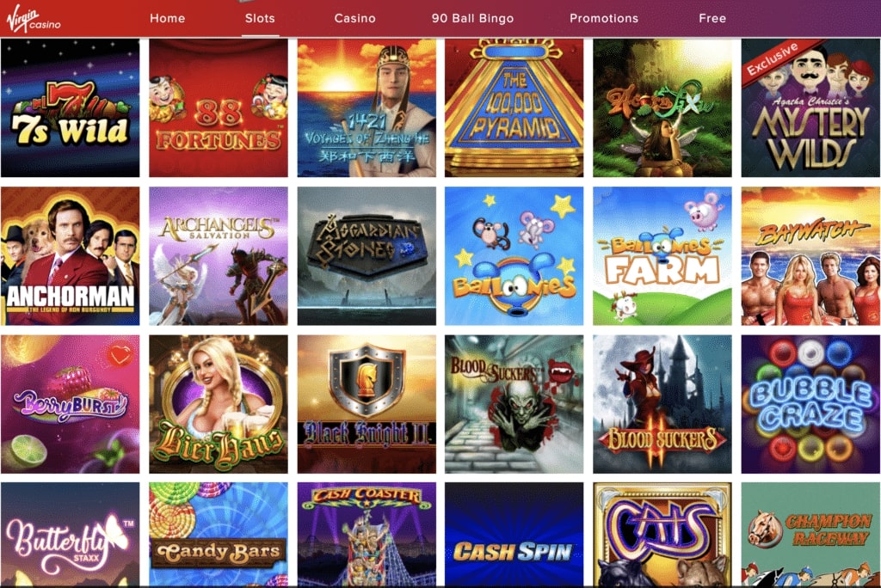
Task: Open the Baywatch slot game
Action: [810, 256]
